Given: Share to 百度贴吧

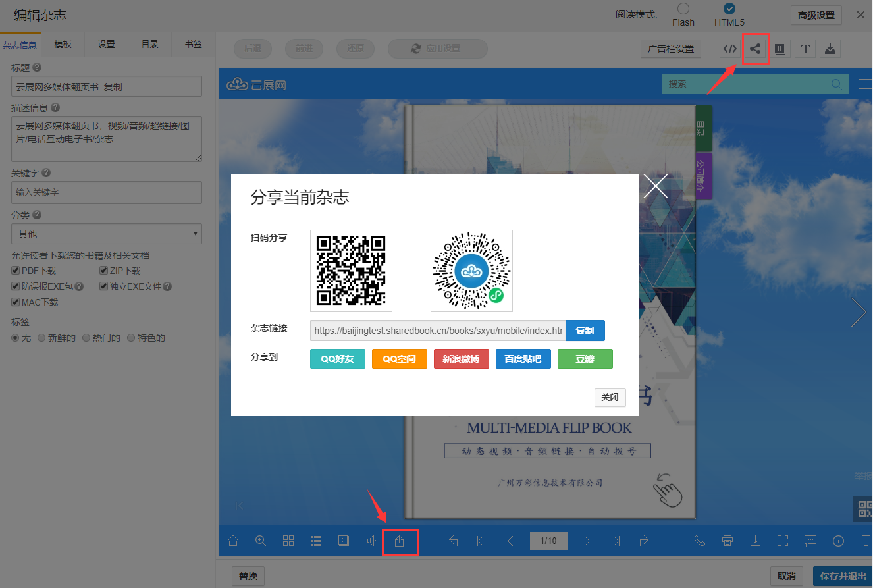Looking at the screenshot, I should [x=523, y=359].
